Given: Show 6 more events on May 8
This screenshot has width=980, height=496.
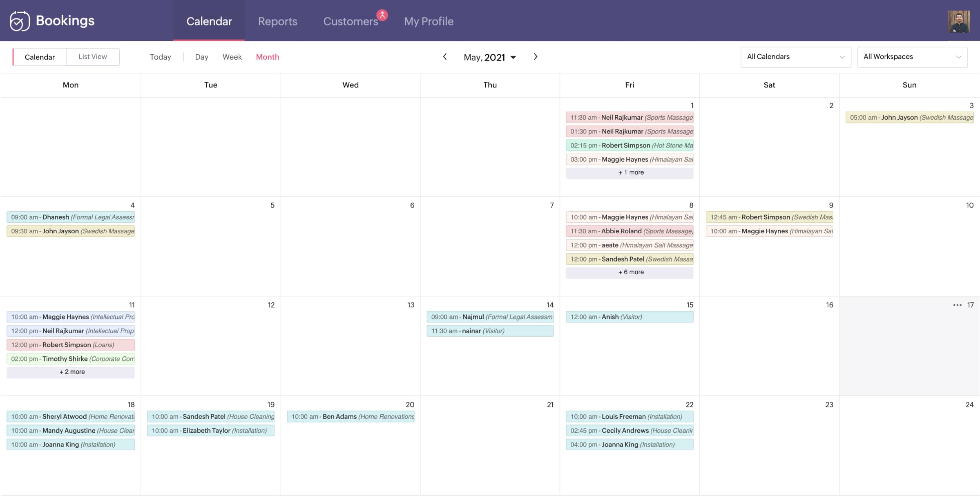Looking at the screenshot, I should 630,272.
